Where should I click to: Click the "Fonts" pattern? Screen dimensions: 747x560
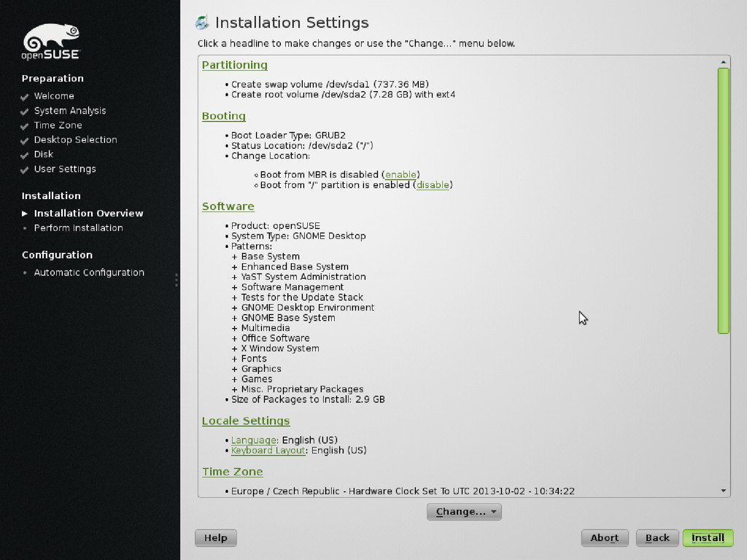254,359
